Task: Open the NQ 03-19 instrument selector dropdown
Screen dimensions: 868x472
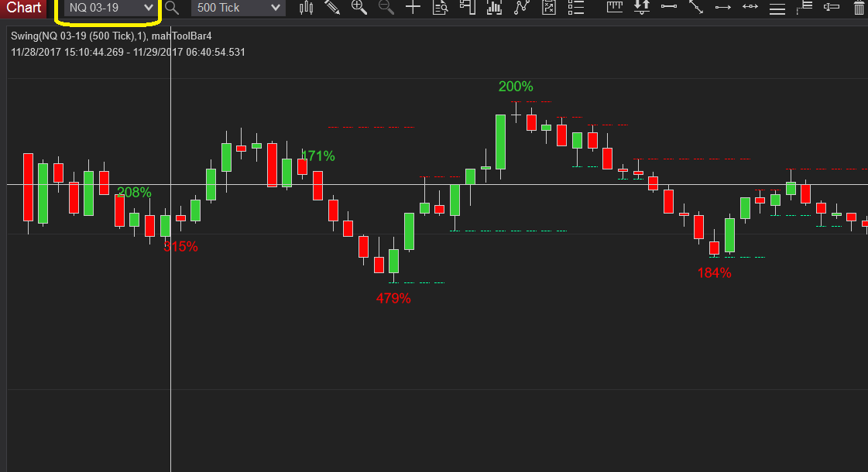Action: point(110,8)
